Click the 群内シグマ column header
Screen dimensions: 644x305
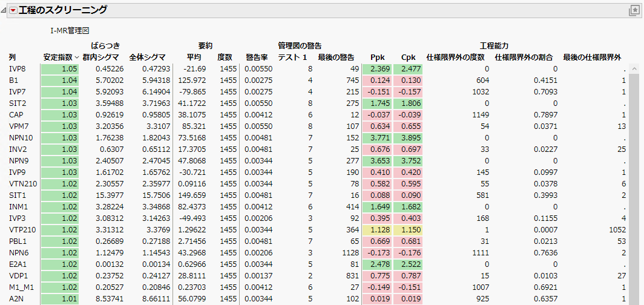coord(103,57)
